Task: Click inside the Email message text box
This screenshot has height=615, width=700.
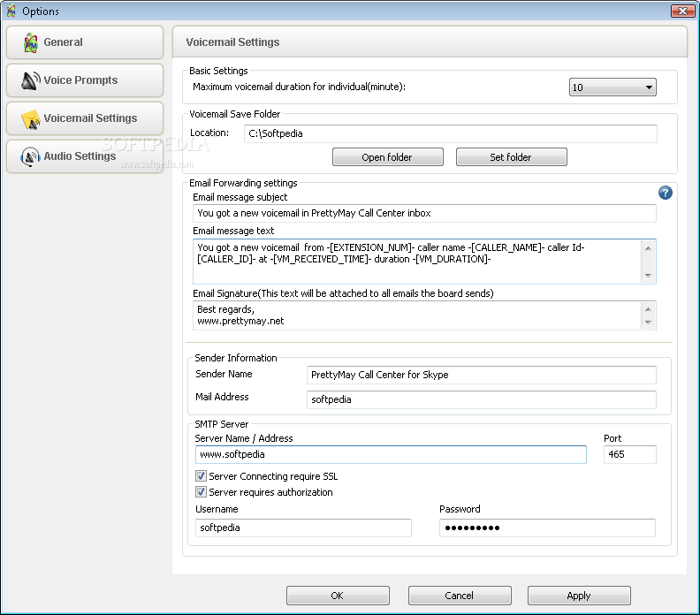Action: [x=417, y=262]
